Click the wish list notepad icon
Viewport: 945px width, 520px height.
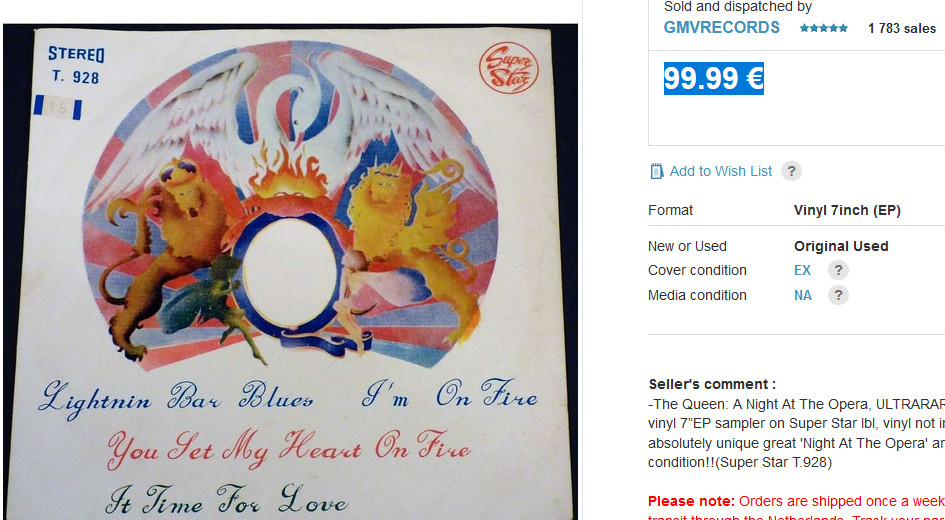[656, 171]
